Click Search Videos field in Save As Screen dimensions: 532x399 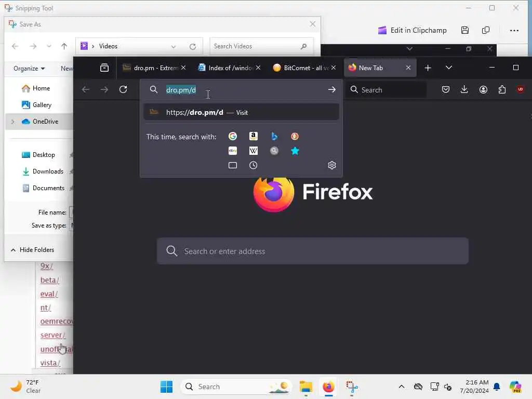pos(261,46)
